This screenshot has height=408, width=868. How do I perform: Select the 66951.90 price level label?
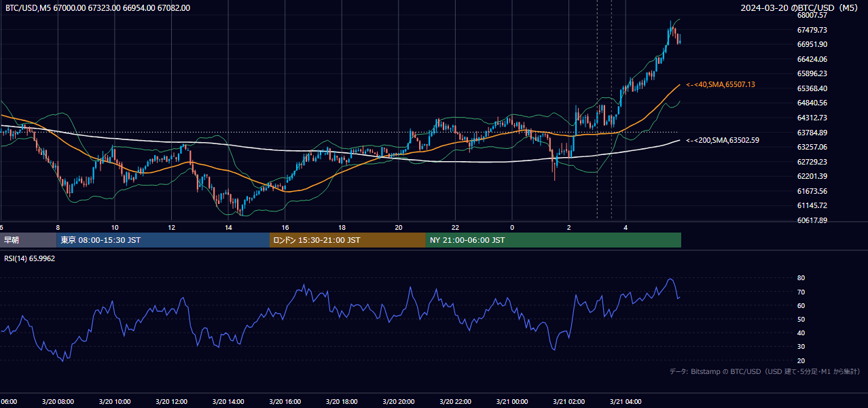click(x=812, y=44)
